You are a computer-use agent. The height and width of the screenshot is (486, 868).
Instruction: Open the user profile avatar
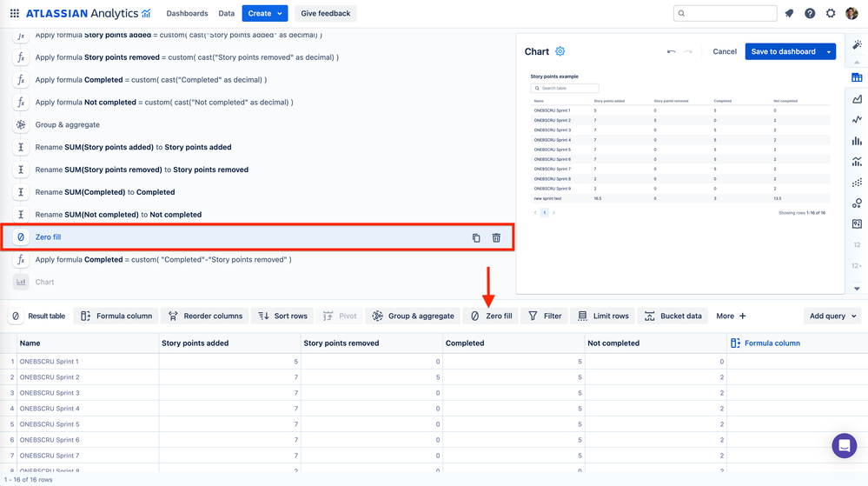852,13
